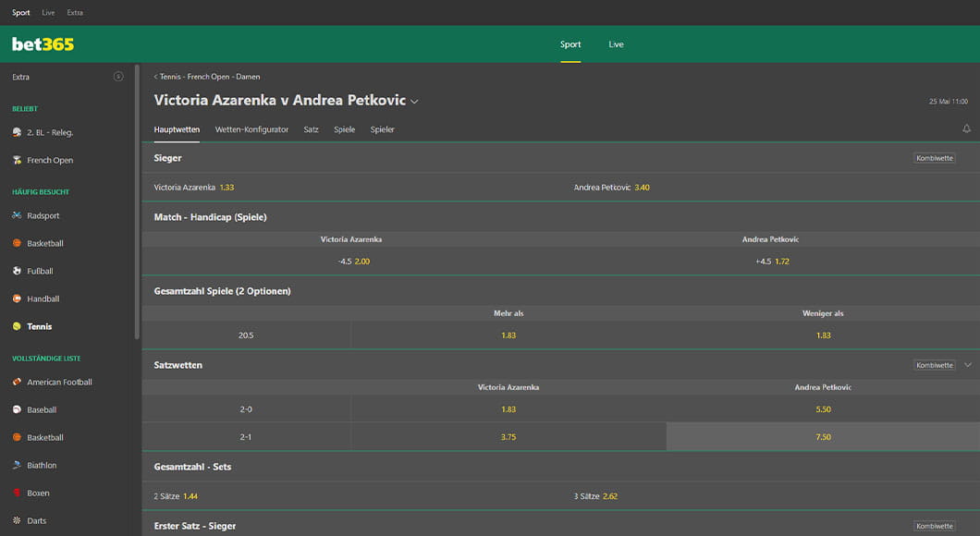
Task: Click the bet365 logo
Action: click(43, 44)
